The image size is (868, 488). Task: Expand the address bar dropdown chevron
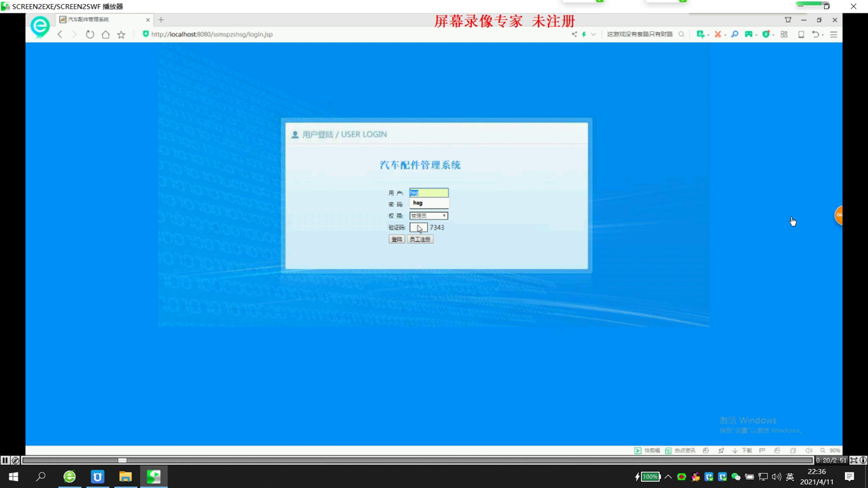coord(593,34)
